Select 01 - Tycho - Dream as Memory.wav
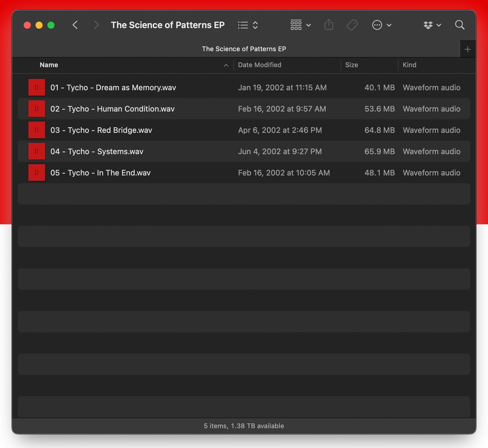 (113, 87)
